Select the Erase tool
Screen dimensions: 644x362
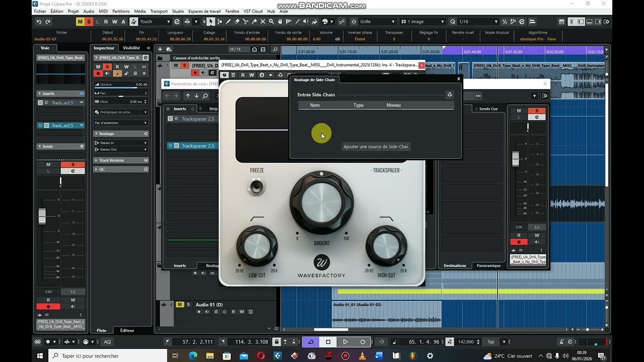click(236, 22)
